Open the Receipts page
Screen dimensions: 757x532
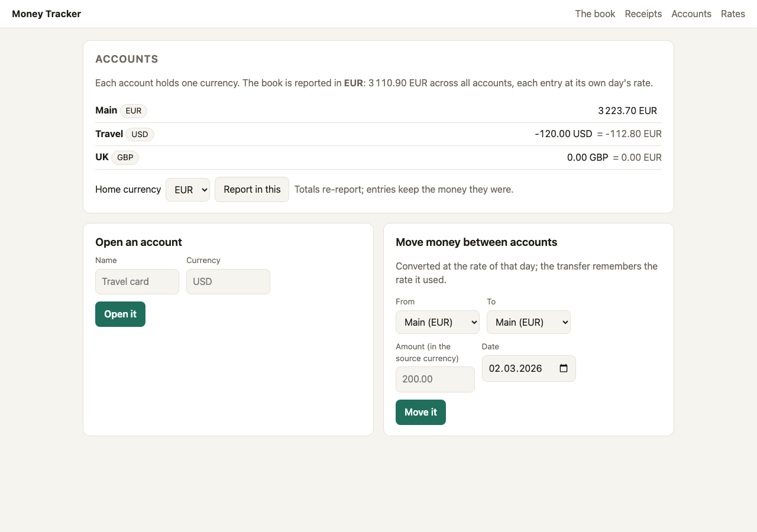tap(643, 14)
